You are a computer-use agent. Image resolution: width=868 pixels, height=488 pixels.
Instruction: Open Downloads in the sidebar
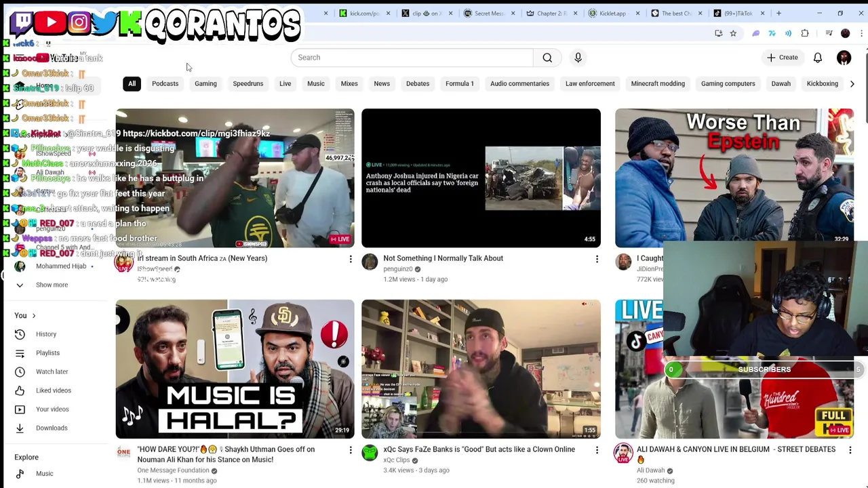tap(52, 428)
